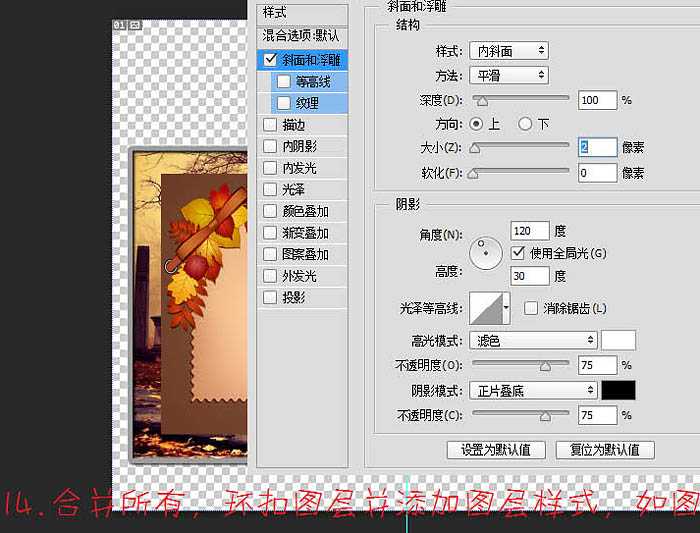Select the 投影 list entry label
This screenshot has width=700, height=533.
(x=293, y=297)
